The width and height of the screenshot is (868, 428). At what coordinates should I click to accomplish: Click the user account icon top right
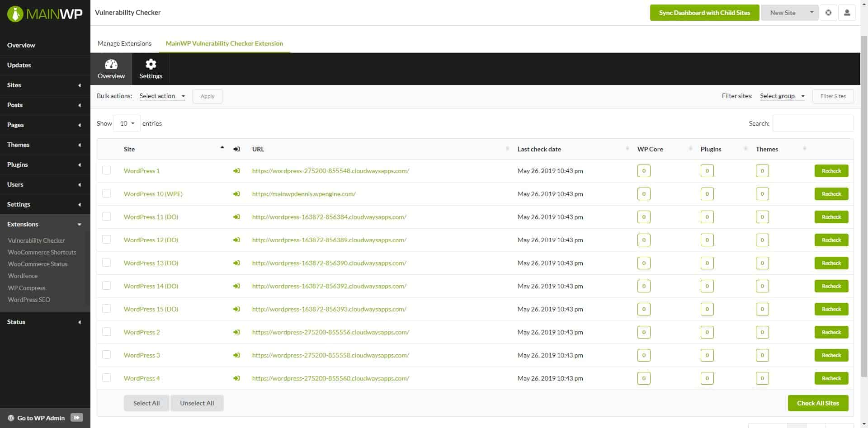coord(846,12)
